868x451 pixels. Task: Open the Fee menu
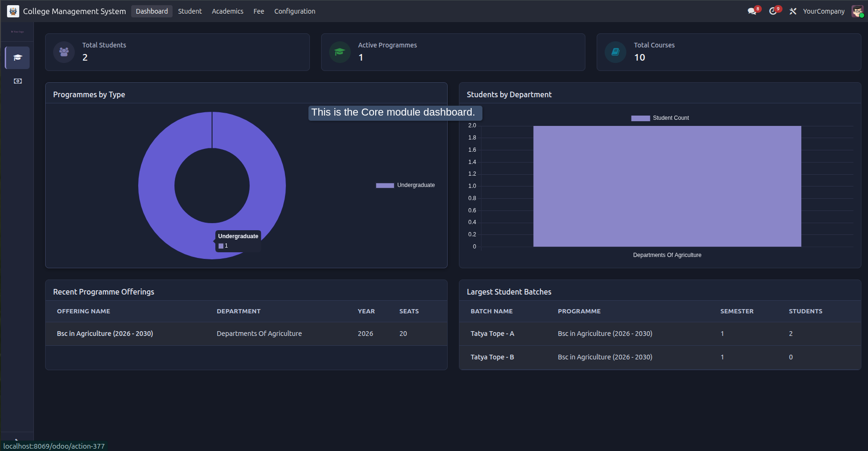tap(259, 11)
